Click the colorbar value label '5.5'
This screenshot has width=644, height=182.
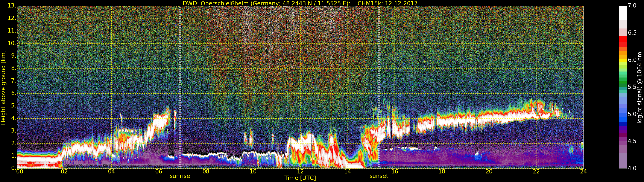point(632,87)
